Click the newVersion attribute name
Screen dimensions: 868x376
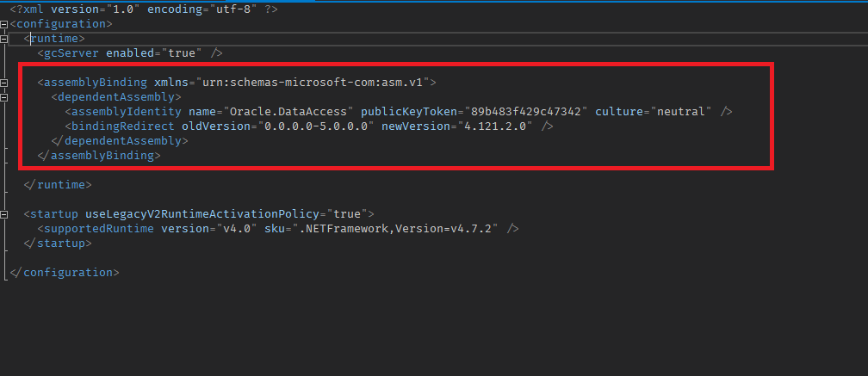coord(415,126)
